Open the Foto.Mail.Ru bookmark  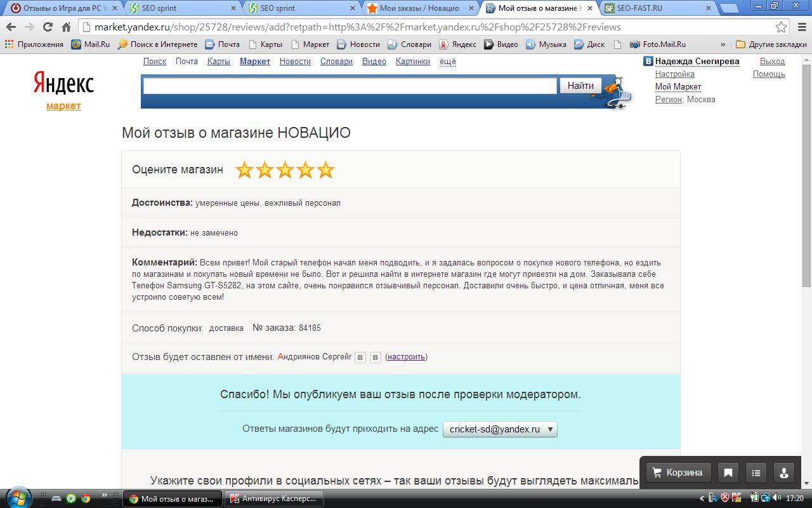(x=658, y=44)
